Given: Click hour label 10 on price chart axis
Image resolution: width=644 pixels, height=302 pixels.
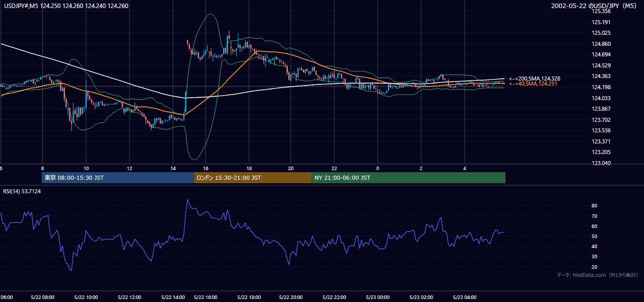Looking at the screenshot, I should point(86,168).
